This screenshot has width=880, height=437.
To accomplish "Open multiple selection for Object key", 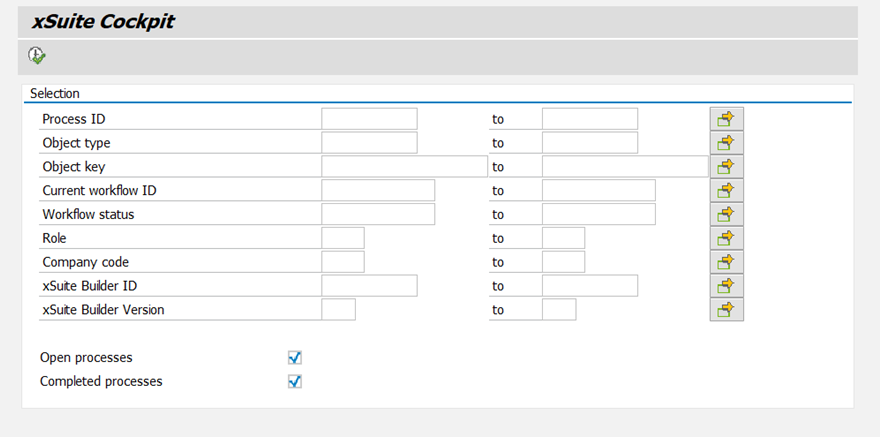I will point(726,167).
